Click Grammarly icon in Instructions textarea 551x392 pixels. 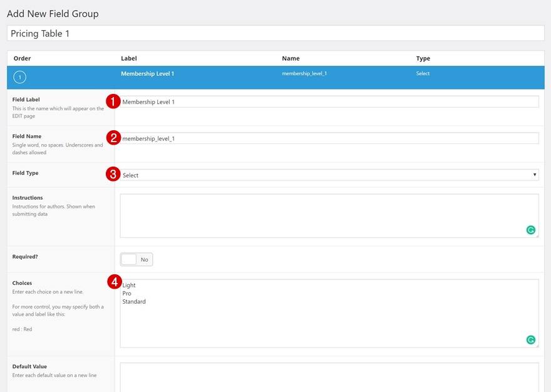pyautogui.click(x=530, y=230)
